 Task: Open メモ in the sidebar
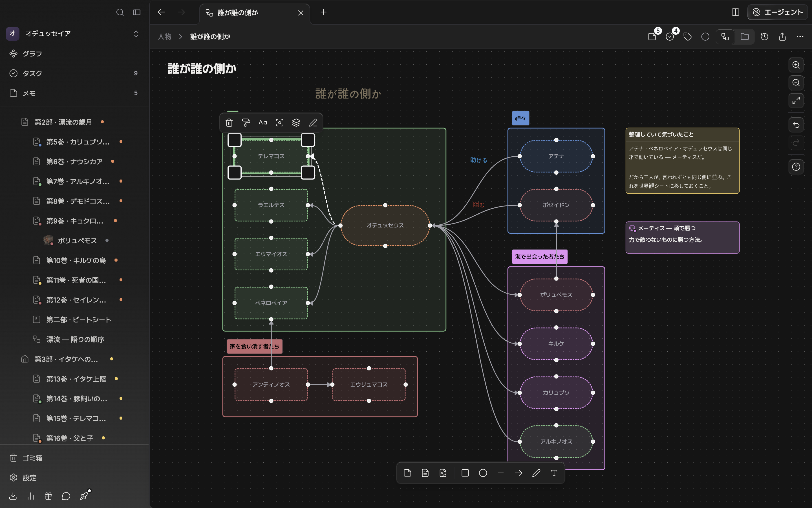click(74, 93)
